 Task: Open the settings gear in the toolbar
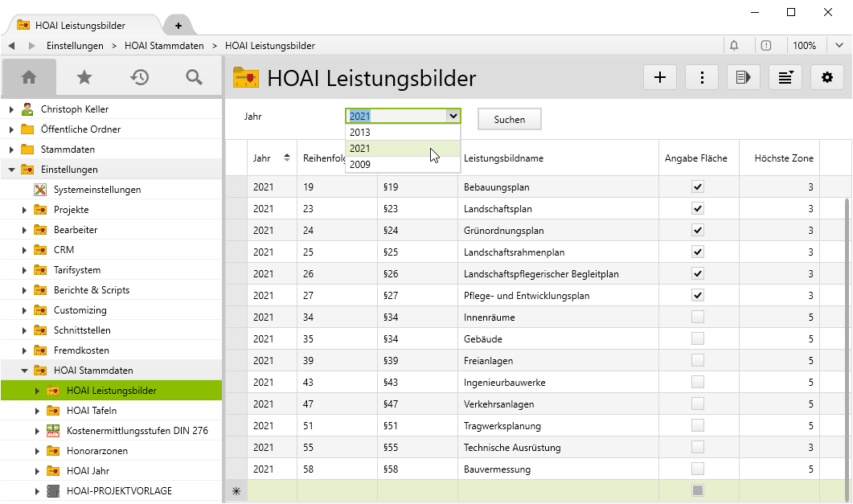tap(827, 77)
